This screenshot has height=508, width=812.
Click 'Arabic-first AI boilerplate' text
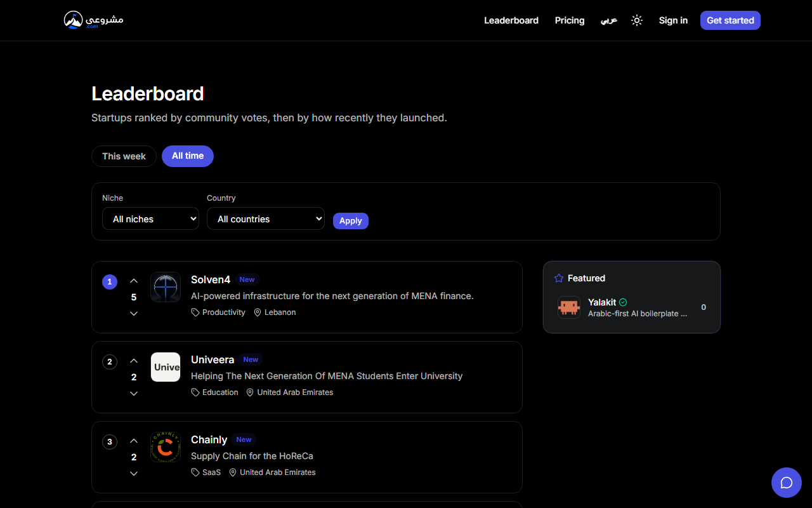click(638, 314)
